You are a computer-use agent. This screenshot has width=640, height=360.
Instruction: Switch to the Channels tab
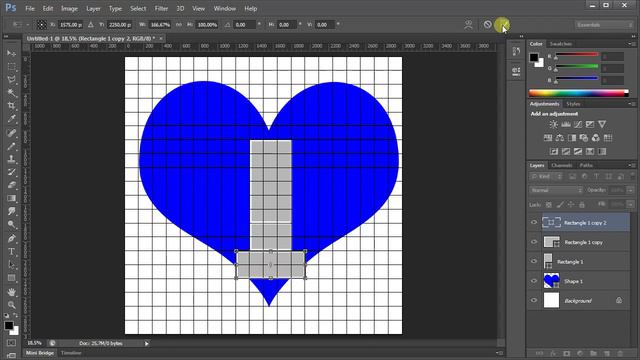pyautogui.click(x=562, y=165)
